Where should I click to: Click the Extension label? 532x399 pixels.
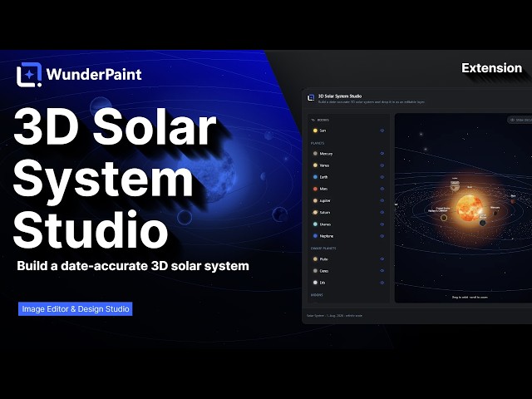tap(491, 68)
